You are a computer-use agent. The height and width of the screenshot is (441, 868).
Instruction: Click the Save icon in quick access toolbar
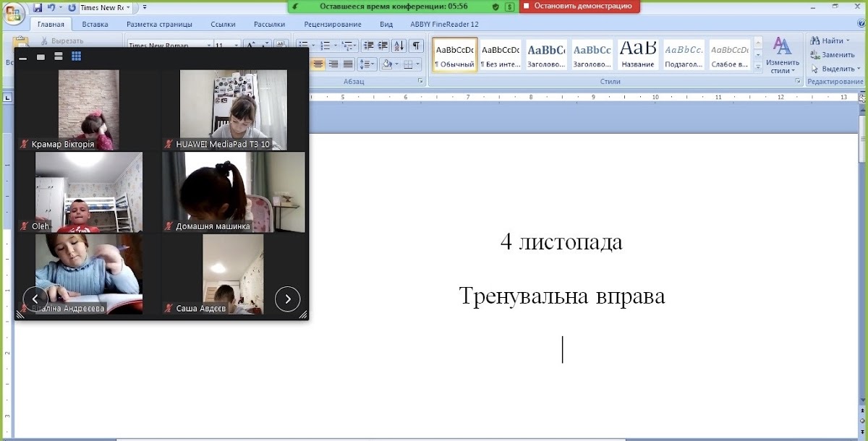click(x=38, y=8)
